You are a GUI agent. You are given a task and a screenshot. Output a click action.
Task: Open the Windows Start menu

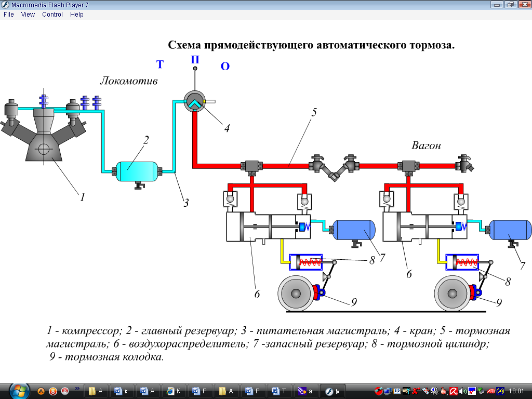(19, 391)
